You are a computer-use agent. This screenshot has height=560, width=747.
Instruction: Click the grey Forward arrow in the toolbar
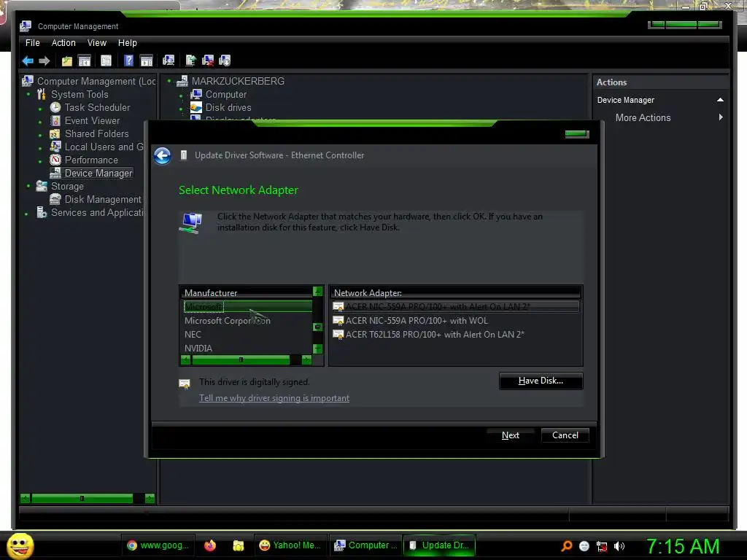pyautogui.click(x=44, y=61)
